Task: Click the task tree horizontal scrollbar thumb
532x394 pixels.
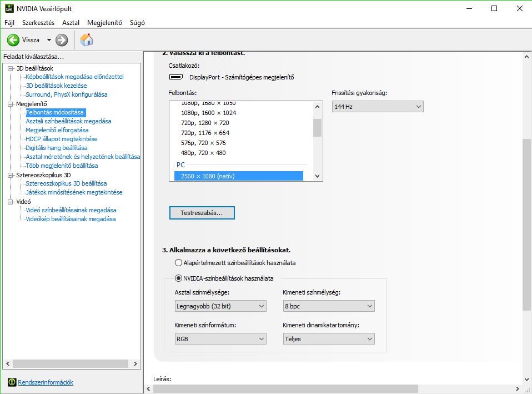Action: click(70, 364)
